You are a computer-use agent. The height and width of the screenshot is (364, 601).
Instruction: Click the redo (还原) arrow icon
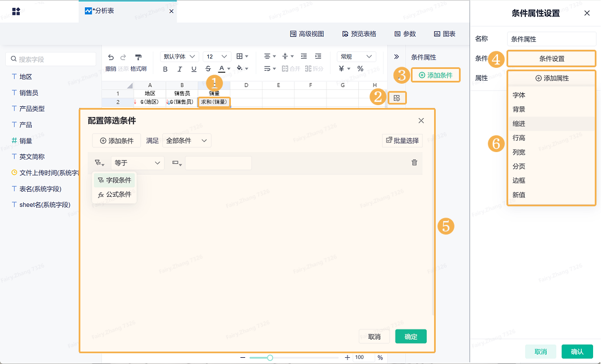tap(123, 58)
